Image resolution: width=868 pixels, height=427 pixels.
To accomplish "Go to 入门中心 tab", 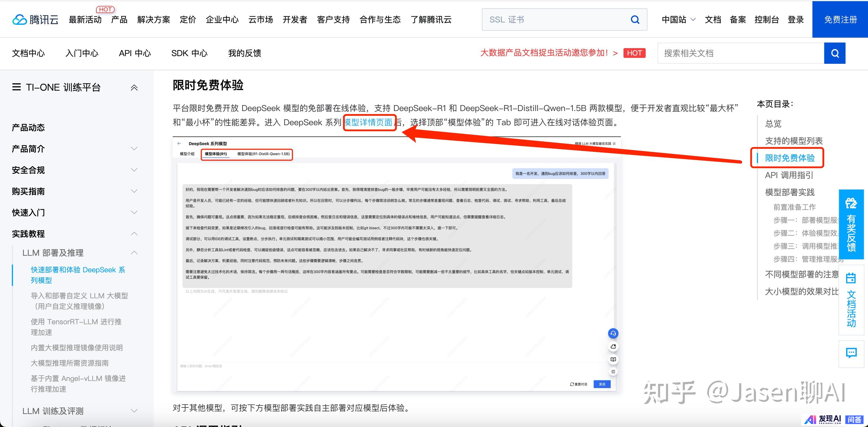I will tap(82, 53).
